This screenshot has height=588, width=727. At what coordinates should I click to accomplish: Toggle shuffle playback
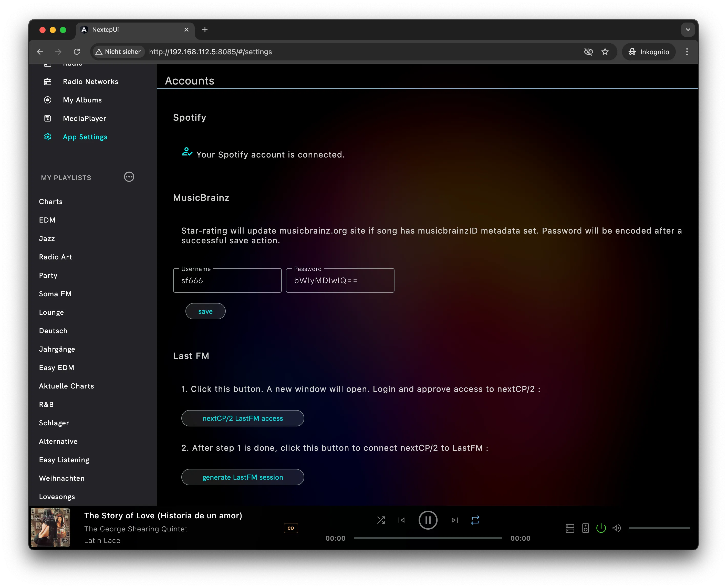(x=381, y=520)
